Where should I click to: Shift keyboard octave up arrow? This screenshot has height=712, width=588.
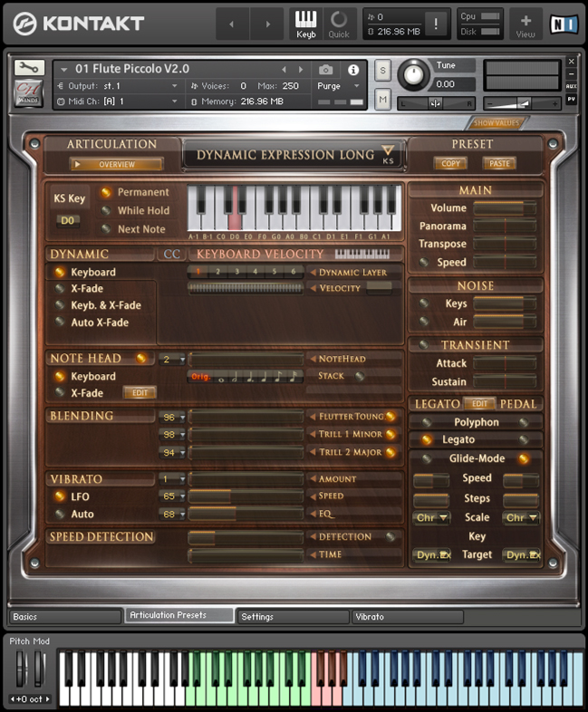coord(47,698)
